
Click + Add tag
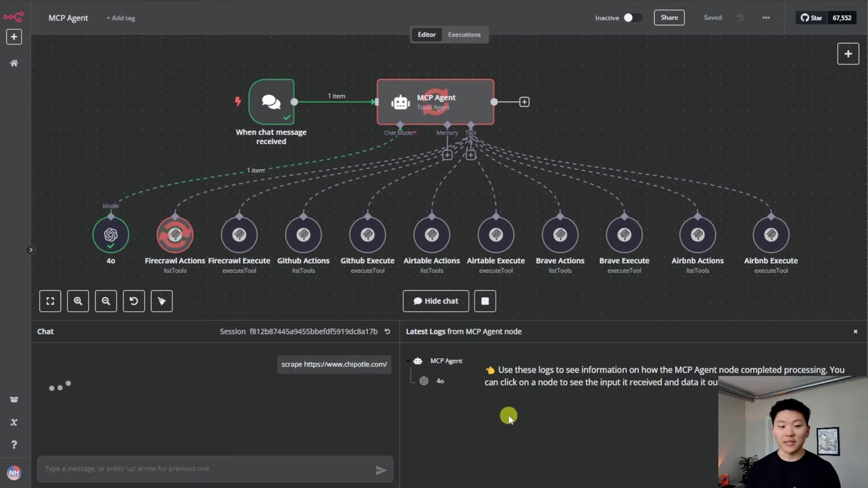(x=121, y=18)
